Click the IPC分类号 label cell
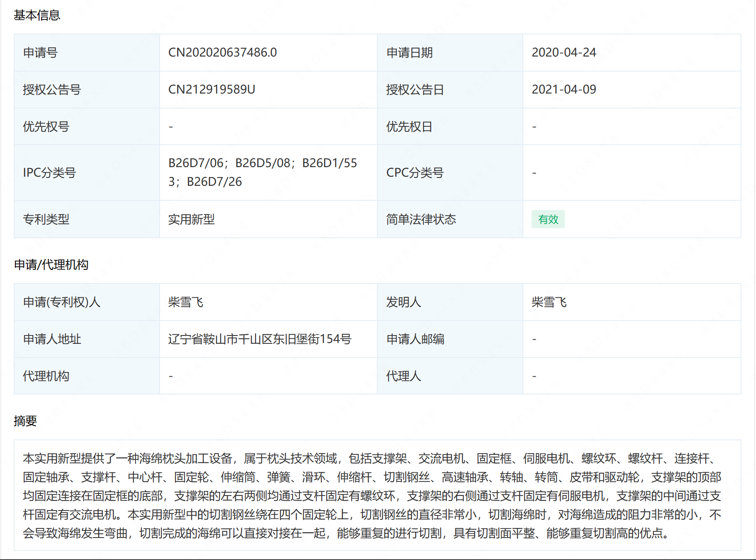 pyautogui.click(x=87, y=173)
